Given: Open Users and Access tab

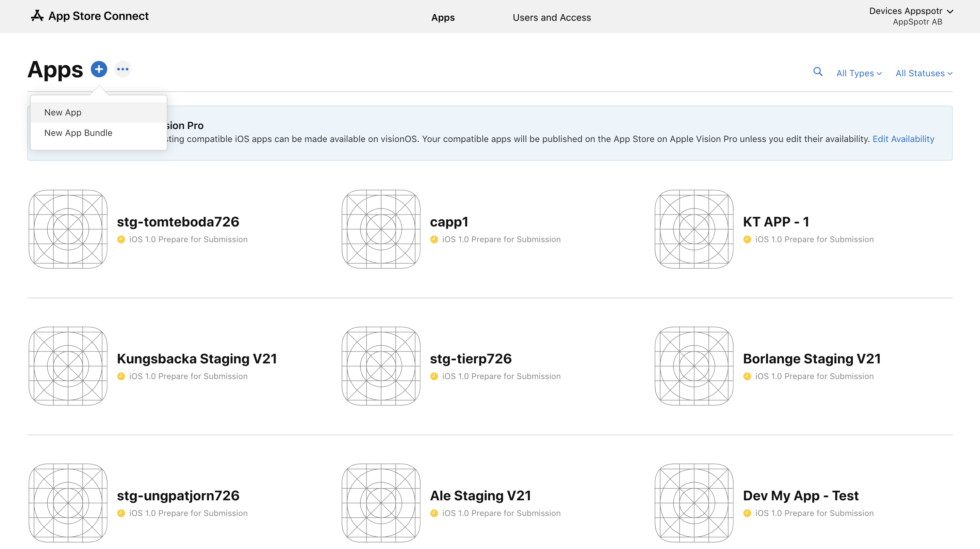Looking at the screenshot, I should (x=552, y=17).
